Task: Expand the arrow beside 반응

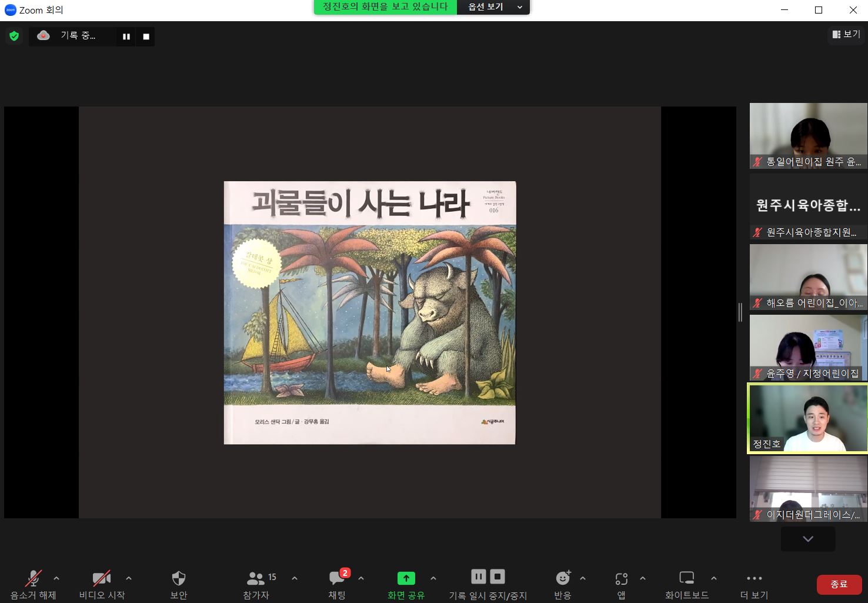Action: [583, 578]
